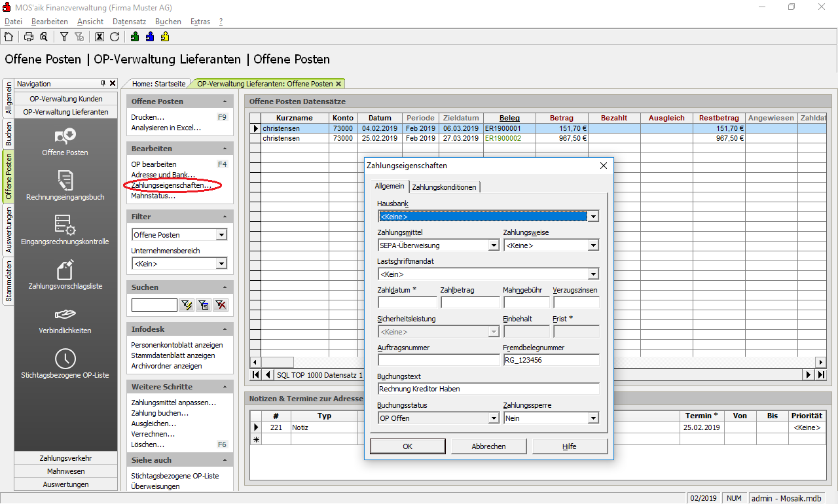The image size is (838, 504).
Task: Select the Mahnwesen navigation group
Action: pos(65,471)
